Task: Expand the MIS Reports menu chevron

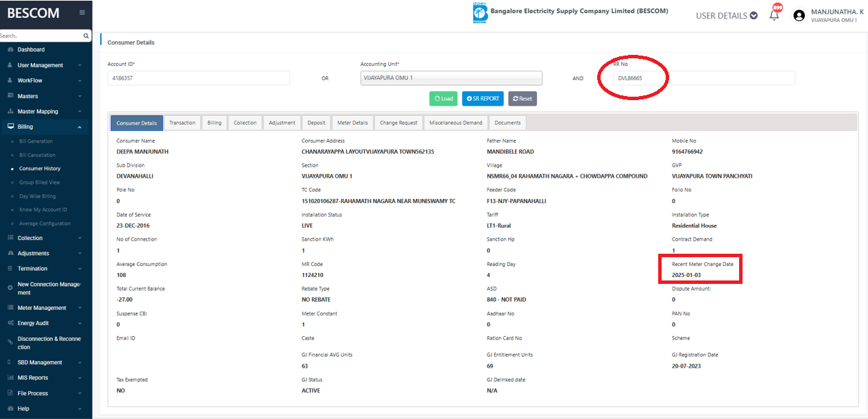Action: point(80,378)
